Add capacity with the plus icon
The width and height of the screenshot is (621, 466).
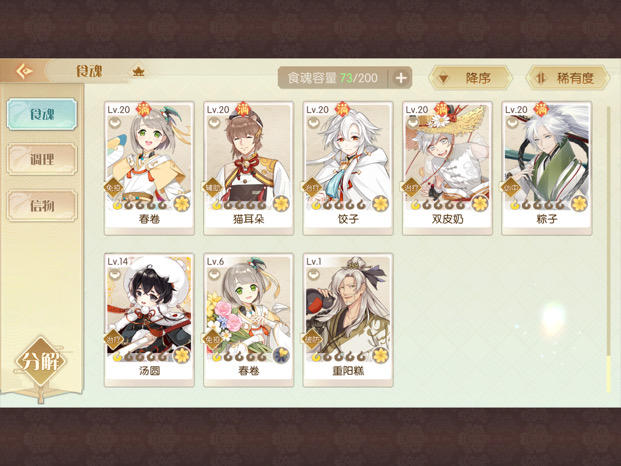coord(401,78)
